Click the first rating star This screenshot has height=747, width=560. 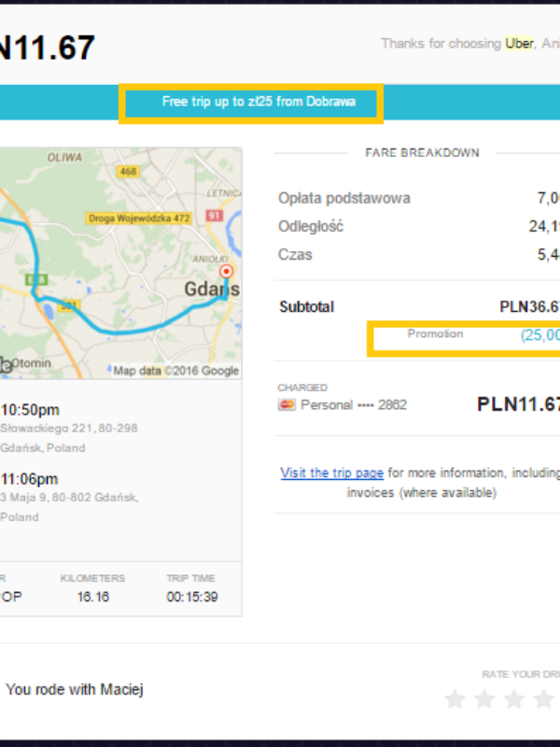click(455, 698)
